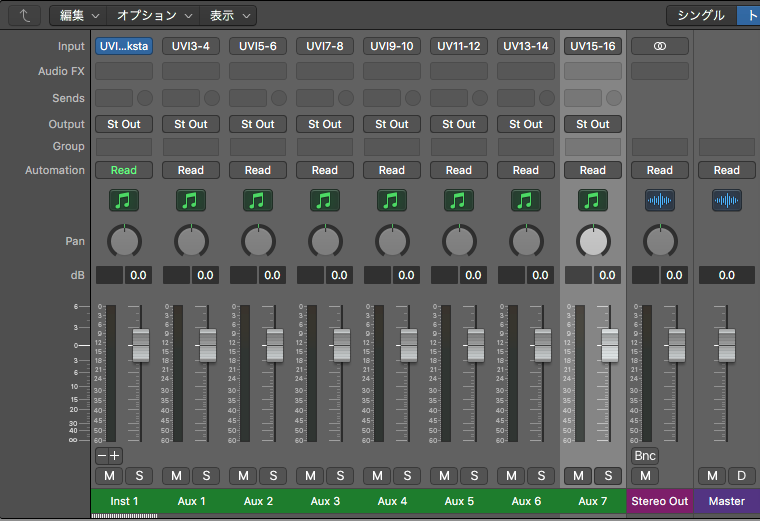Open the 編集 menu
Image resolution: width=760 pixels, height=521 pixels.
click(x=79, y=16)
